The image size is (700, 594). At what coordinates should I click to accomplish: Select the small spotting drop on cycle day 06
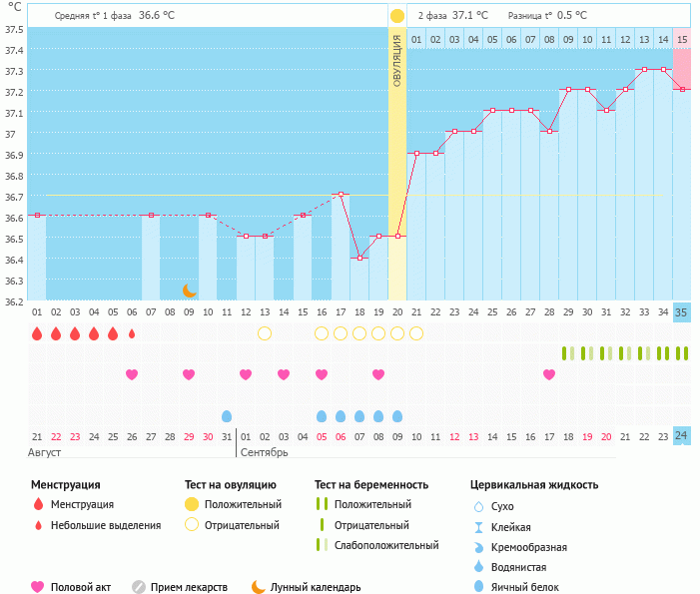click(132, 333)
